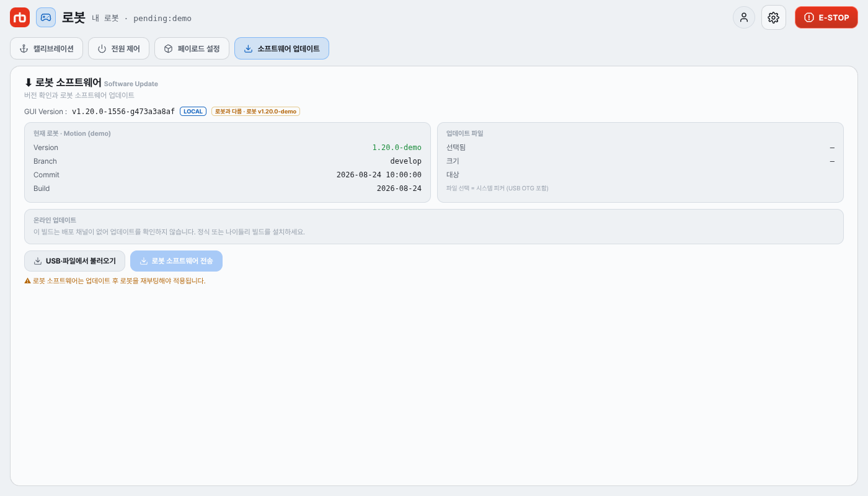Click the 현재 로봇 · Motion (demo) title
Viewport: 868px width, 496px height.
coord(72,133)
